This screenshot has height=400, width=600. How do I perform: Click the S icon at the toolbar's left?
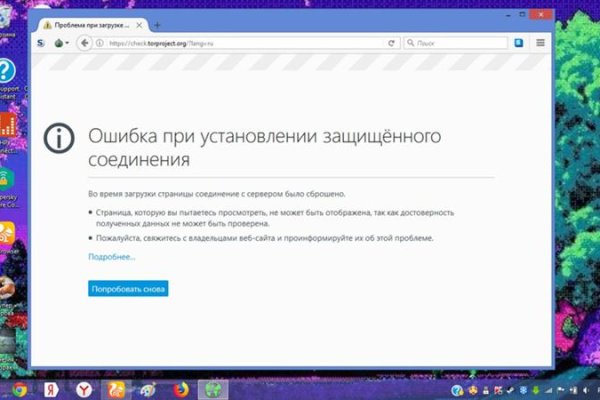pos(40,43)
